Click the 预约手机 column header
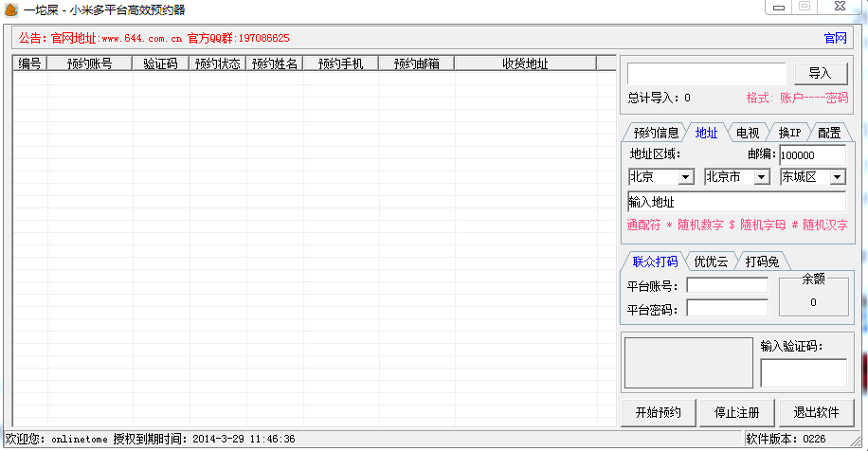The height and width of the screenshot is (451, 868). point(341,63)
